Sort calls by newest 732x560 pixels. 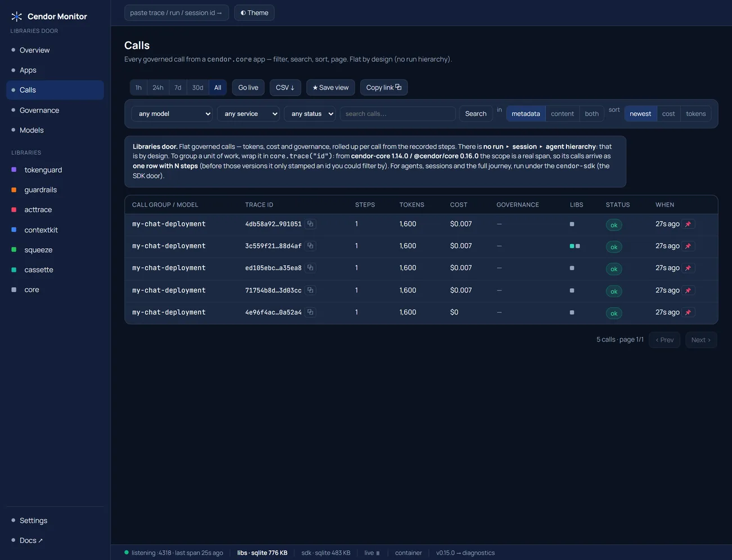tap(640, 114)
